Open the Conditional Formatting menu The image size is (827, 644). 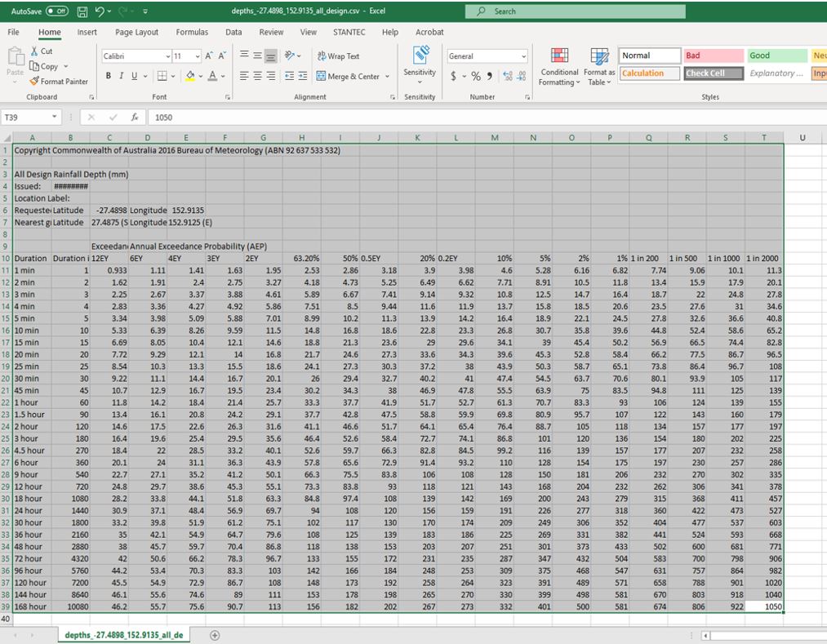coord(559,66)
